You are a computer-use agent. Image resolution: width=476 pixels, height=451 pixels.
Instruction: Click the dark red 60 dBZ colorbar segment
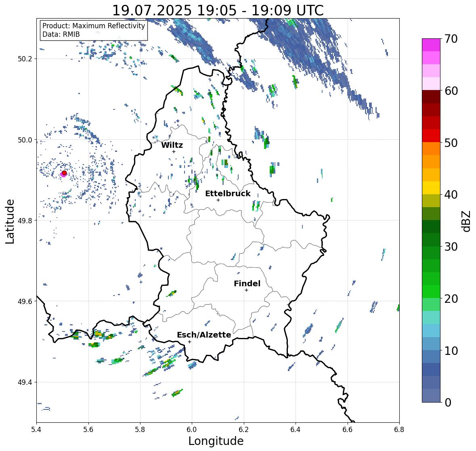click(x=431, y=97)
